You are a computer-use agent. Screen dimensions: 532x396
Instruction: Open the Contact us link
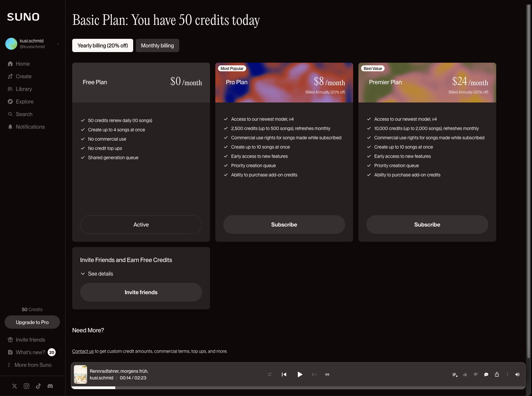point(83,351)
